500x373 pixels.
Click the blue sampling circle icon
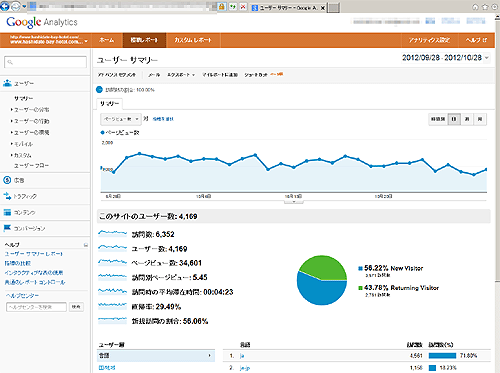pyautogui.click(x=99, y=89)
